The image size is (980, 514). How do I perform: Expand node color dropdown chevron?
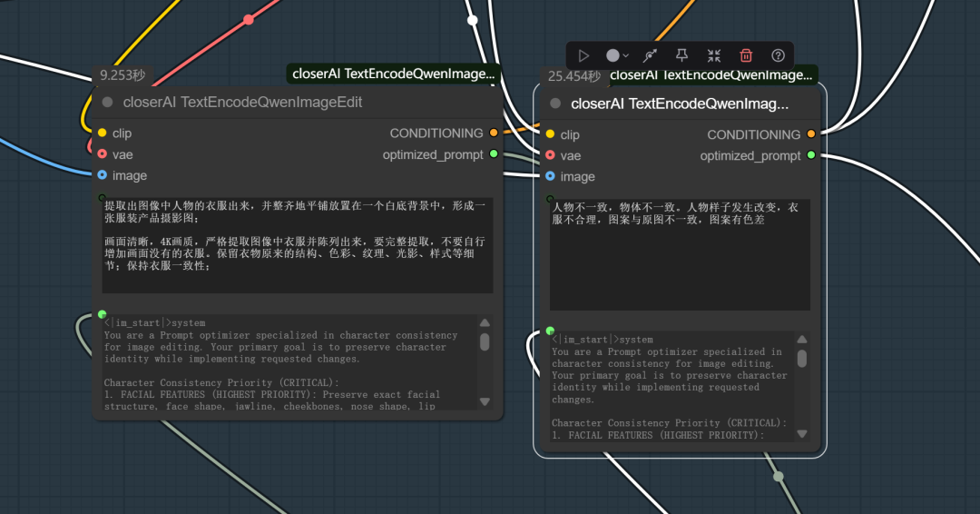coord(625,55)
